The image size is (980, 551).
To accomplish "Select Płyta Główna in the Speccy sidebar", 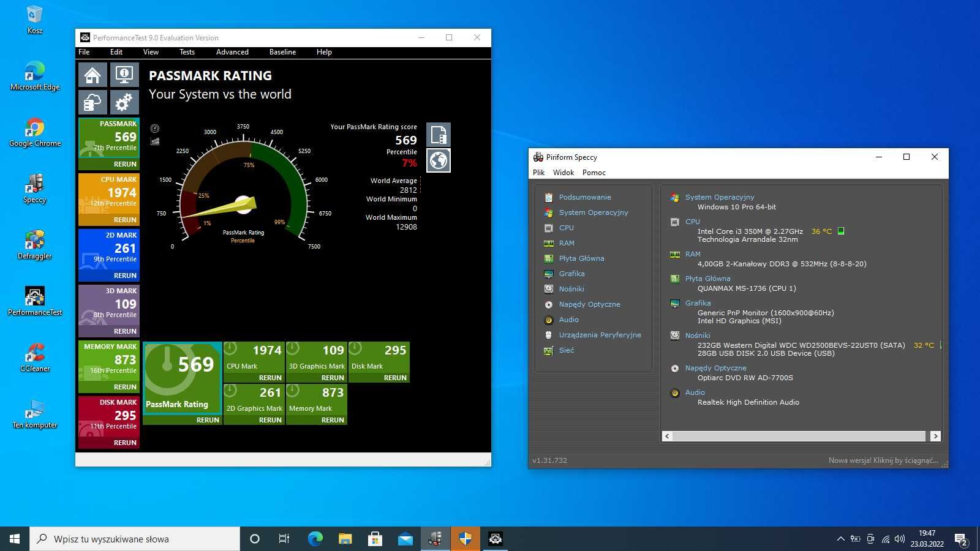I will coord(581,258).
